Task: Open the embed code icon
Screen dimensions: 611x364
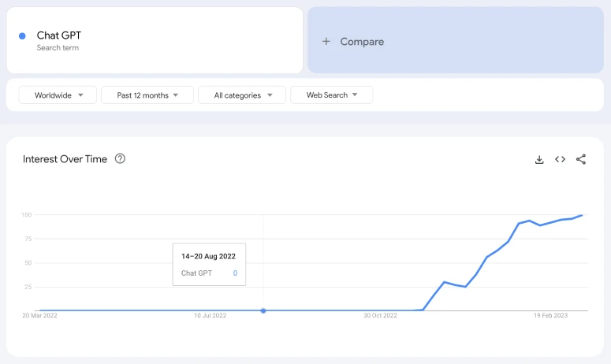Action: click(560, 159)
